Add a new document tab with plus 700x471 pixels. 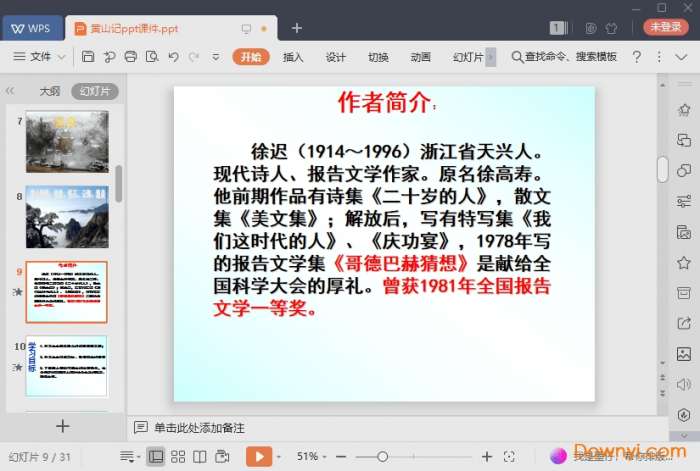click(x=296, y=28)
